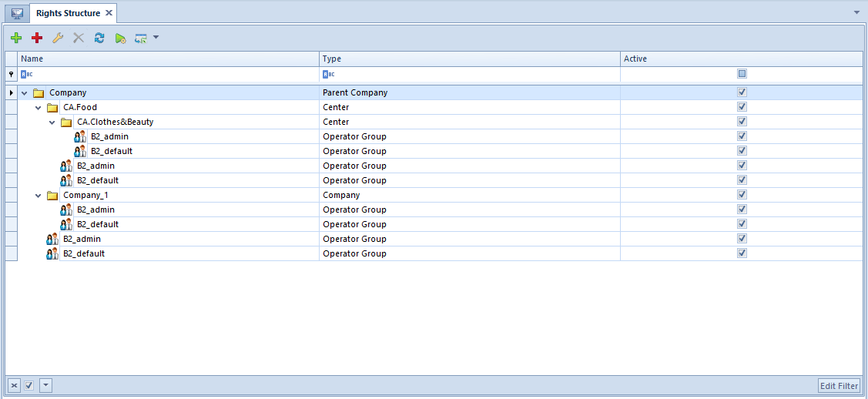Image resolution: width=868 pixels, height=399 pixels.
Task: Collapse the CA.Clothes&Beauty node chevron
Action: pos(52,122)
